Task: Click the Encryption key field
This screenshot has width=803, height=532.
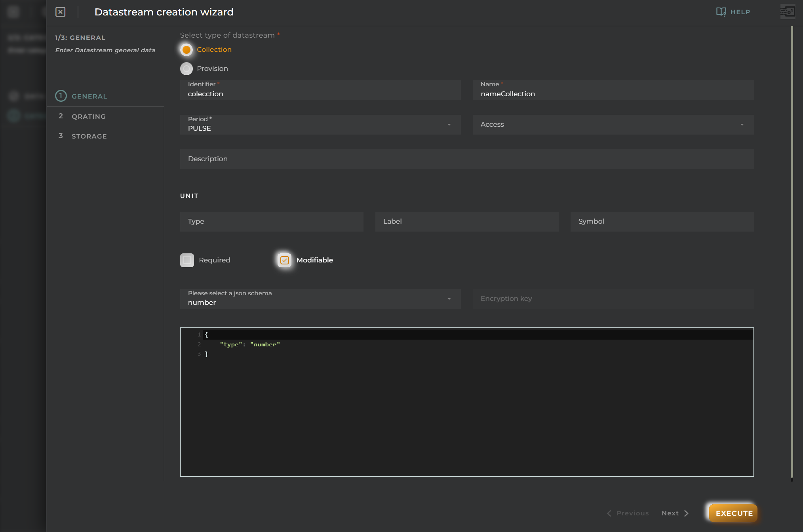Action: tap(613, 299)
